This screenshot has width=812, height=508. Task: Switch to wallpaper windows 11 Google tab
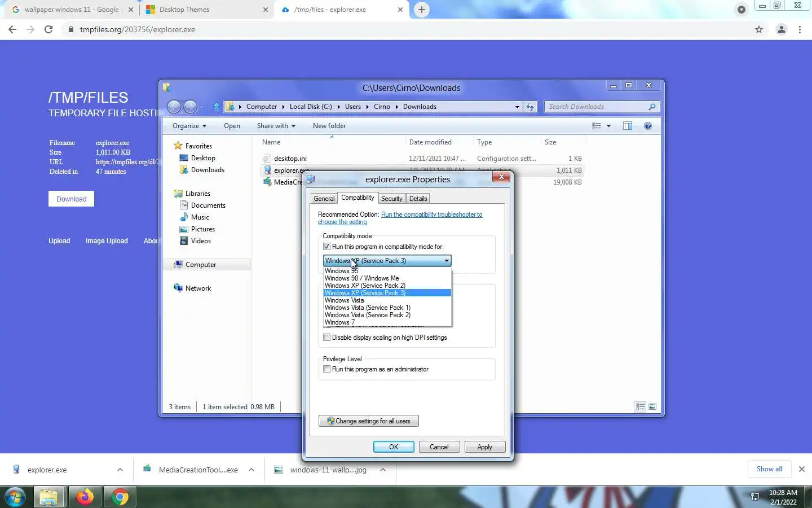[x=71, y=10]
